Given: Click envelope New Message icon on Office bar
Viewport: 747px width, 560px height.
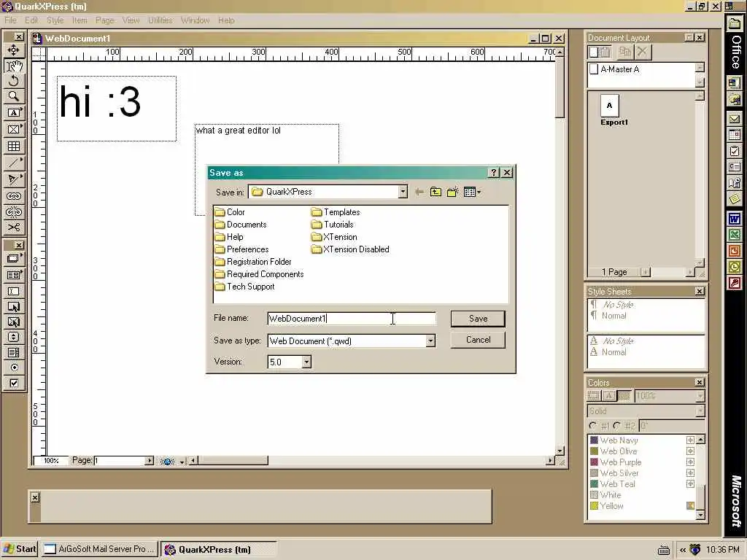Looking at the screenshot, I should [735, 119].
